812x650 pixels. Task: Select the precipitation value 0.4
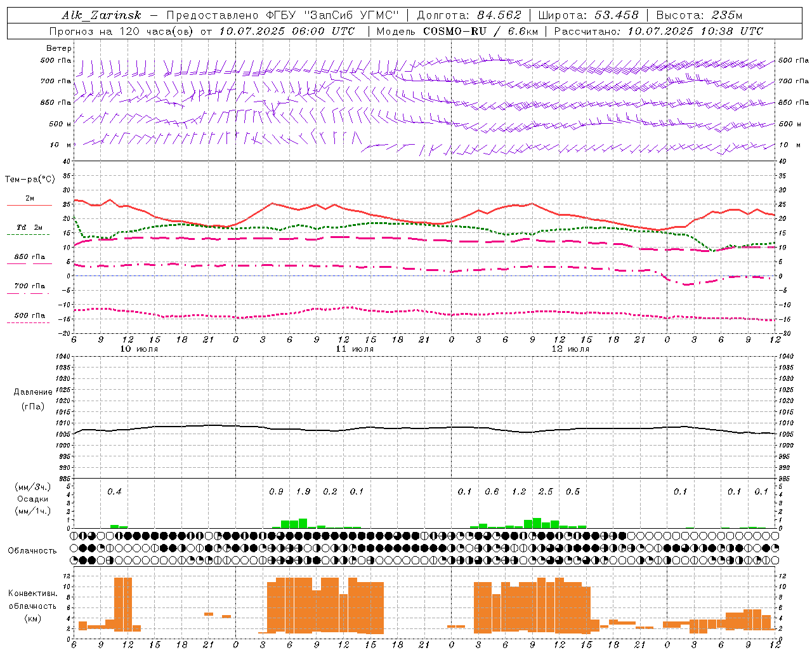114,491
